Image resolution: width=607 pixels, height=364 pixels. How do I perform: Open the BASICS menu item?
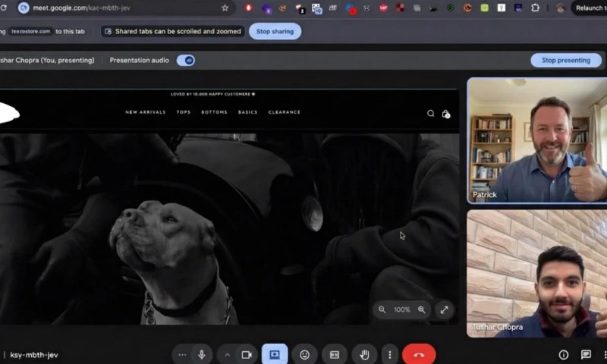point(248,112)
